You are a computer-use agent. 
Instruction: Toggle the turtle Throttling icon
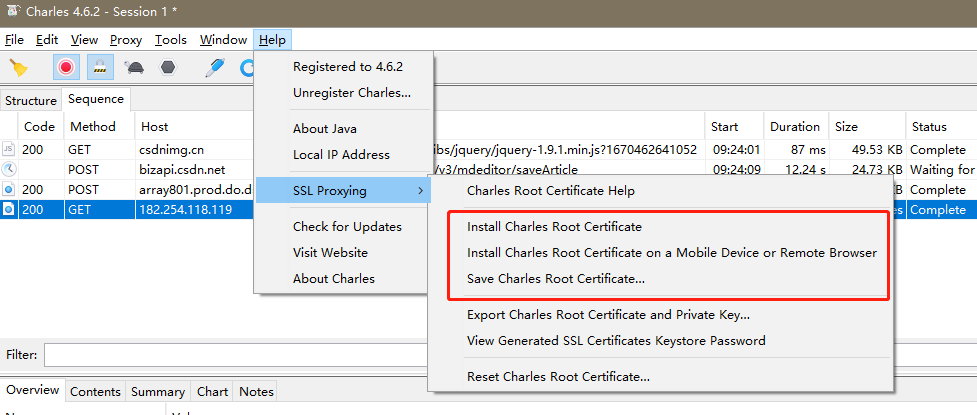pyautogui.click(x=134, y=67)
